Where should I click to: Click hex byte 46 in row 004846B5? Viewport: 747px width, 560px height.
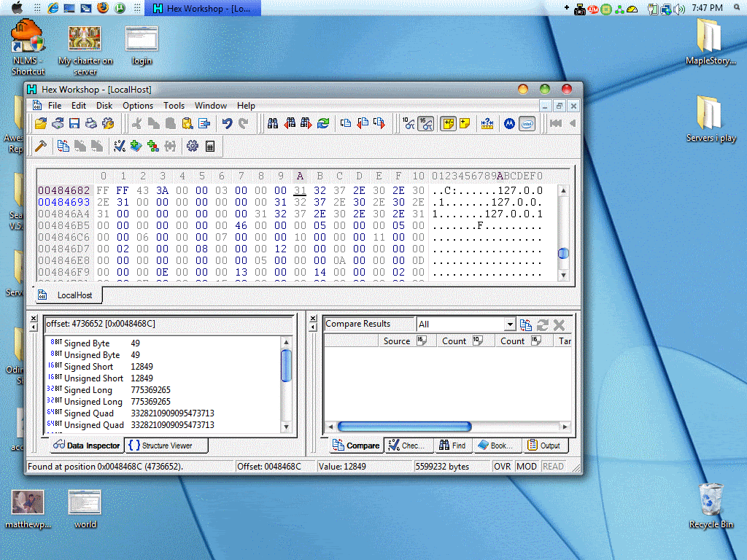[241, 225]
